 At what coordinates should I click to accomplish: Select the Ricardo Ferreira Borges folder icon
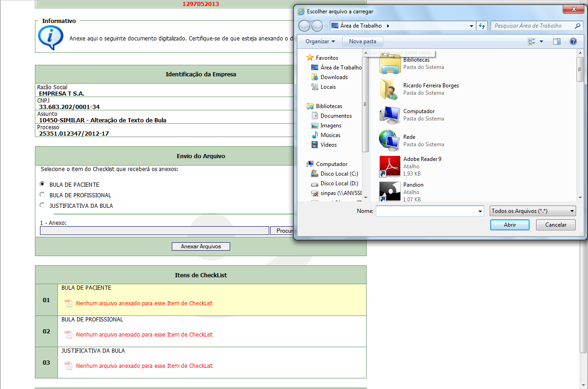(390, 89)
